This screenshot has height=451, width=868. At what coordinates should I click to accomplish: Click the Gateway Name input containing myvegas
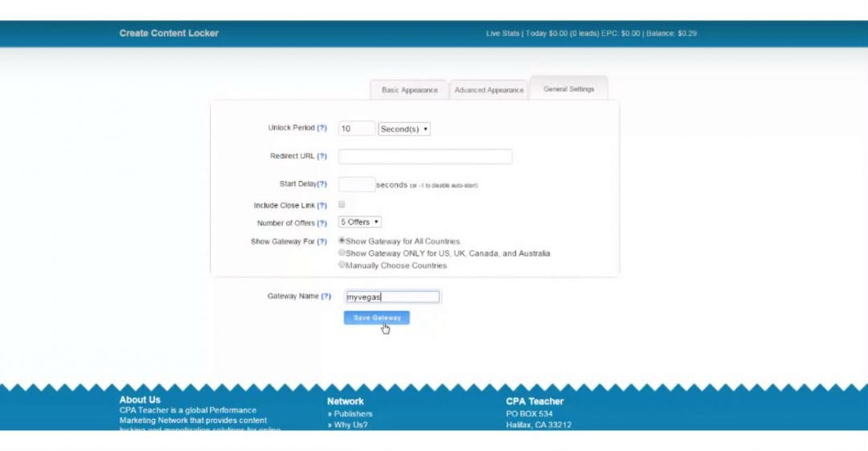[x=392, y=297]
